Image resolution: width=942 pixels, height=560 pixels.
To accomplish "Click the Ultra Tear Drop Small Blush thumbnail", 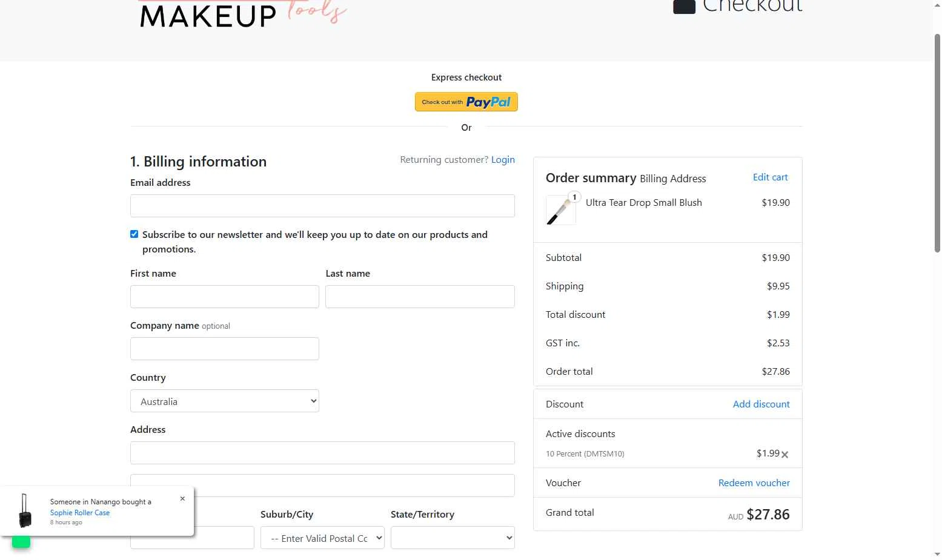I will tap(561, 209).
